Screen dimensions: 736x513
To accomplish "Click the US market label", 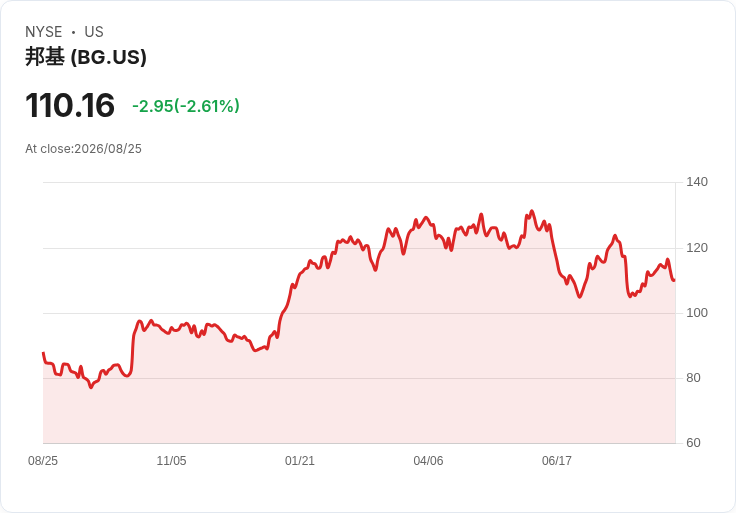I will click(x=94, y=32).
